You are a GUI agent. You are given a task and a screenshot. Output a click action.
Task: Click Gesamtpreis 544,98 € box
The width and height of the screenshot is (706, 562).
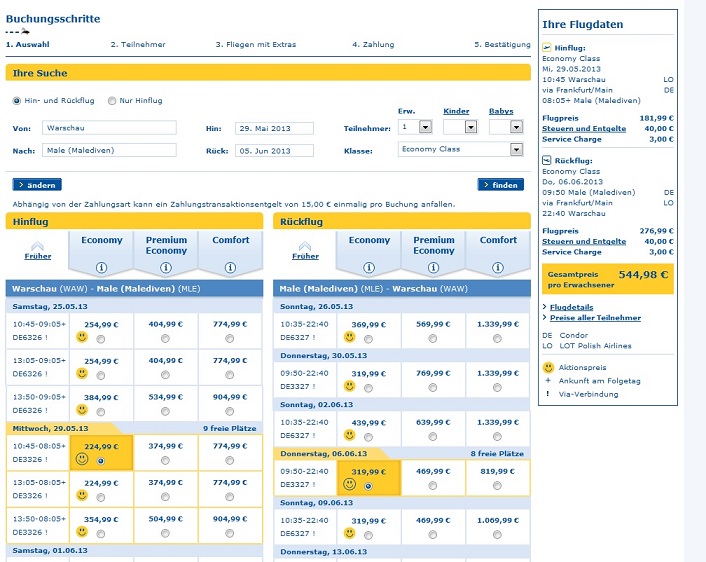click(608, 279)
